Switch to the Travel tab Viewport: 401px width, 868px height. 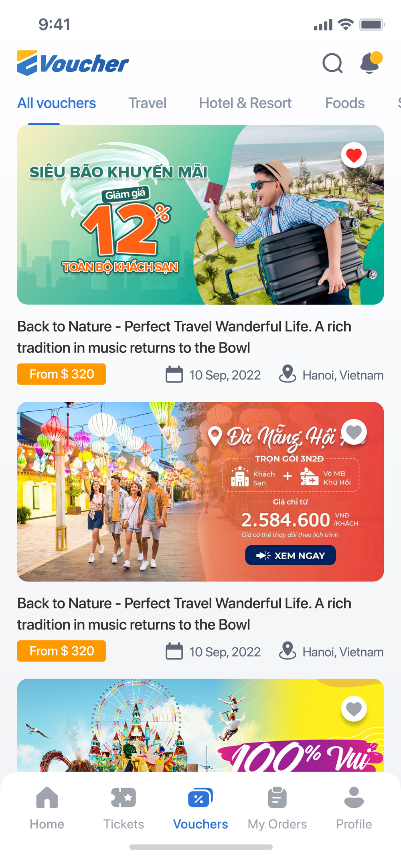tap(147, 103)
